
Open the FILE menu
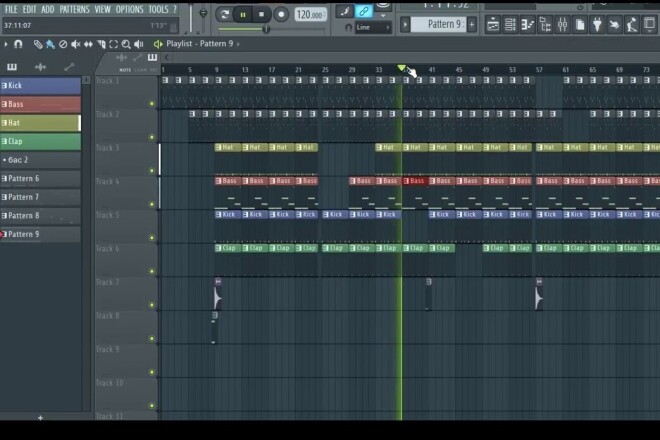[11, 9]
